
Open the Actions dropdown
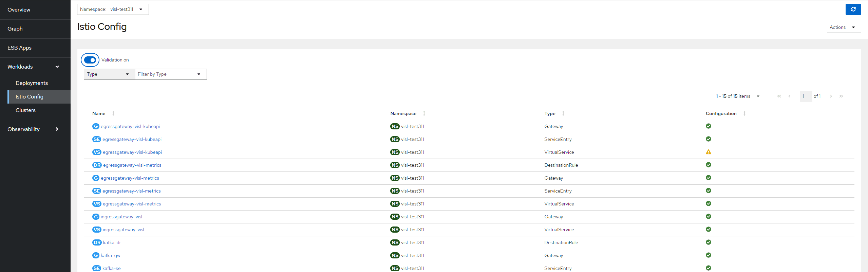(843, 28)
